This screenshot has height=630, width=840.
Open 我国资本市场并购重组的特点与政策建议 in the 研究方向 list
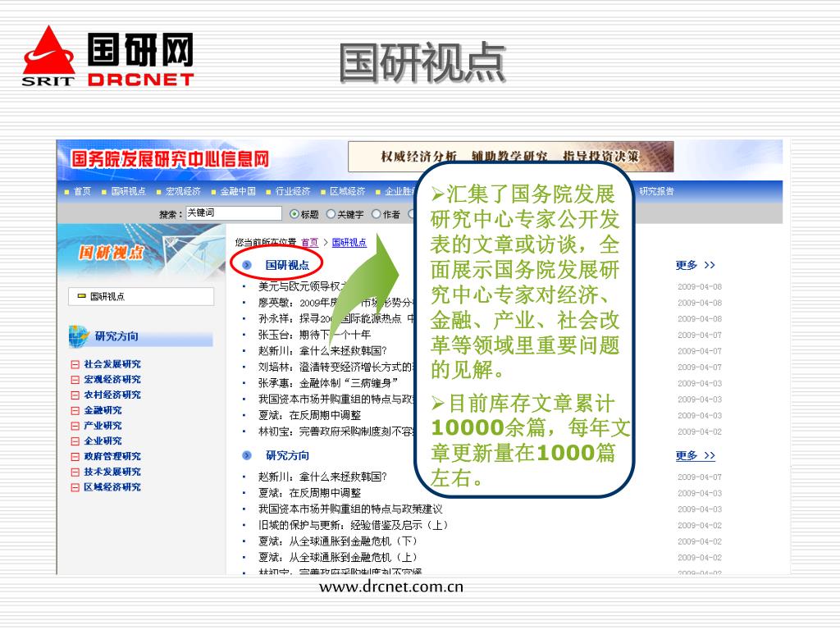[x=350, y=509]
